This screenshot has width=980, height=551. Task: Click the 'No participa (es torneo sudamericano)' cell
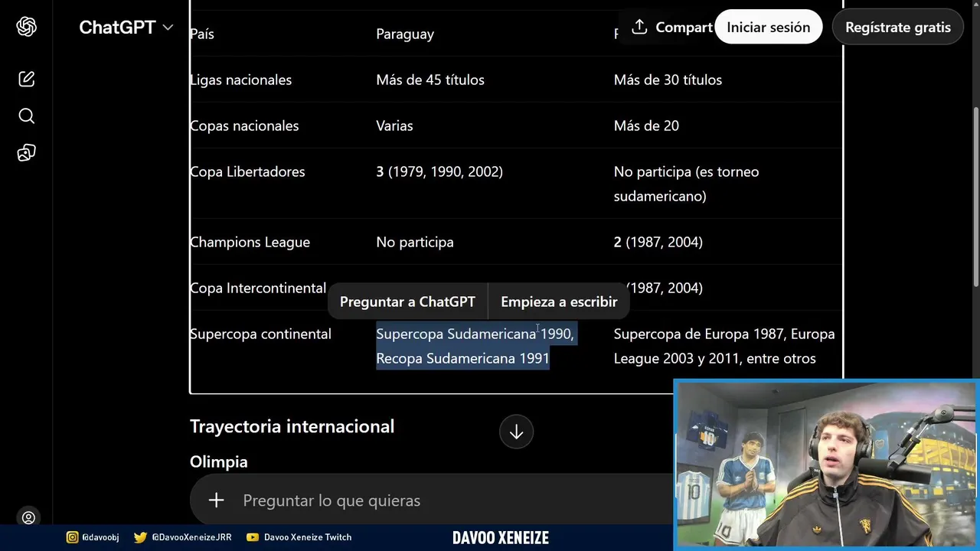(x=686, y=184)
